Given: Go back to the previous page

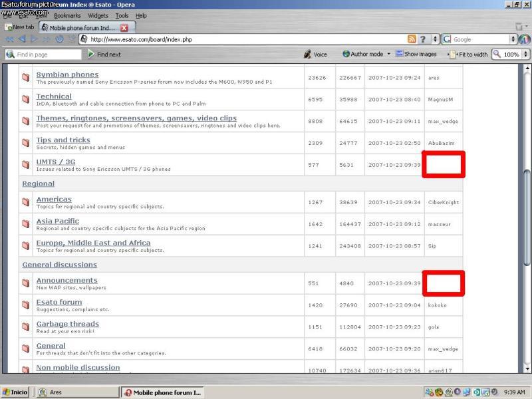Looking at the screenshot, I should [23, 39].
